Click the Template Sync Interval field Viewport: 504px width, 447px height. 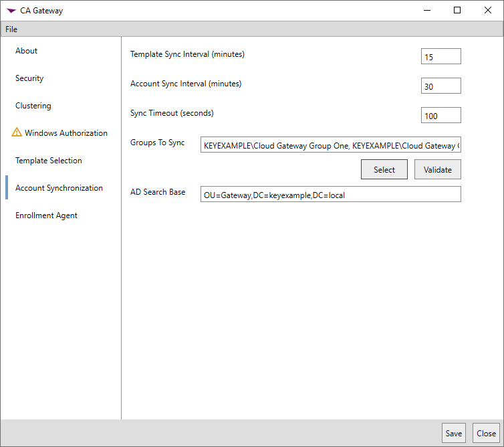[440, 57]
